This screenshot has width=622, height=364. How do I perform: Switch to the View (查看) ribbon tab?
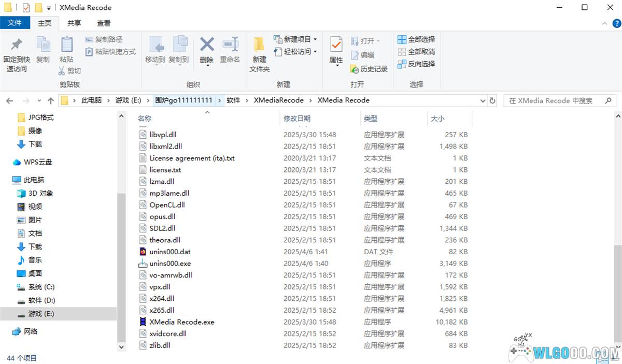coord(104,23)
